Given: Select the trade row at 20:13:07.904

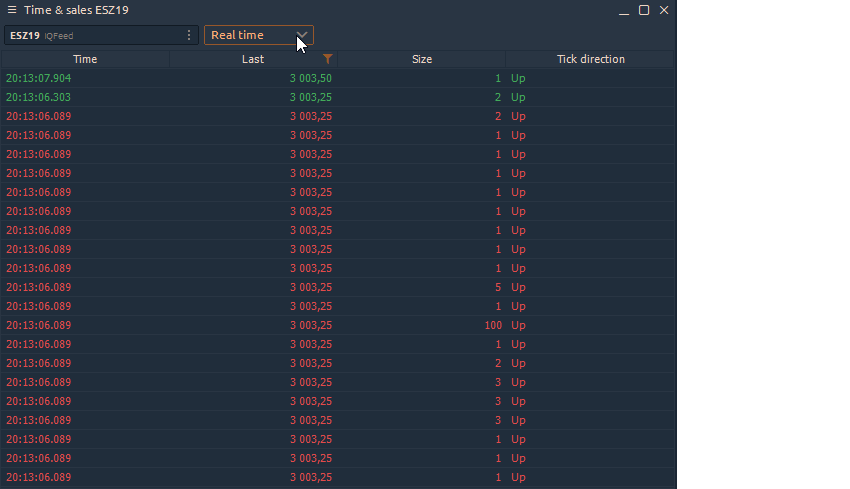Looking at the screenshot, I should point(338,78).
